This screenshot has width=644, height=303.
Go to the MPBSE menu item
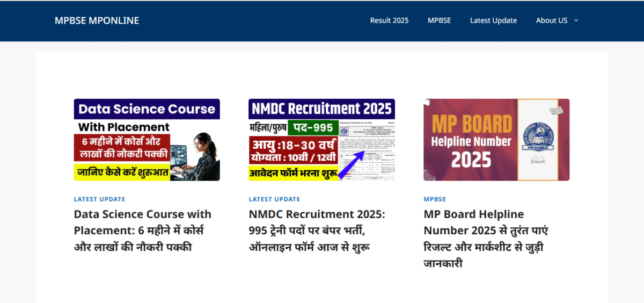(x=439, y=20)
